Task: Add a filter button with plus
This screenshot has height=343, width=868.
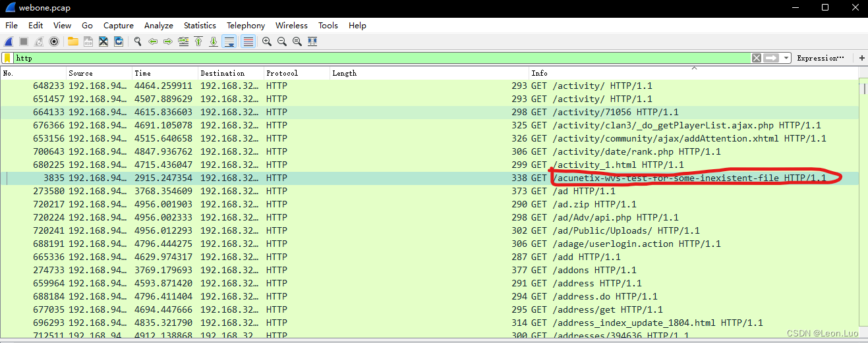Action: (861, 58)
